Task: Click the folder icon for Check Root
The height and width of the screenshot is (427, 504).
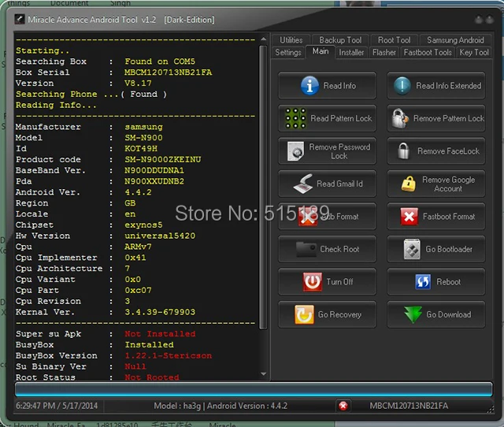Action: coord(306,249)
